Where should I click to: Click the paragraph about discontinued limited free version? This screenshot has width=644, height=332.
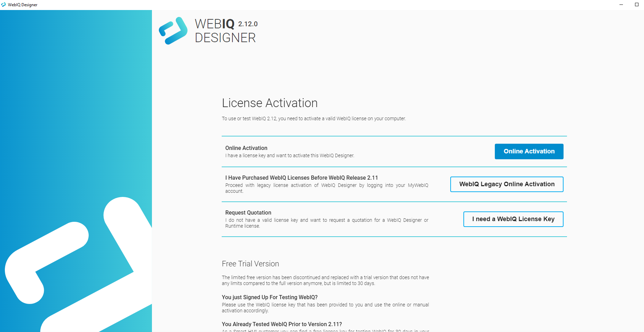[x=325, y=280]
